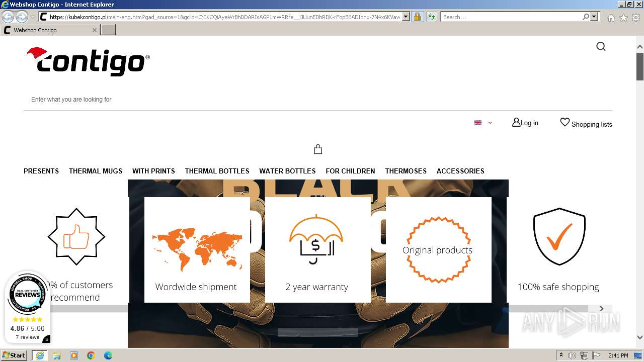This screenshot has width=644, height=362.
Task: Click the 100% safe shopping label
Action: click(x=558, y=287)
